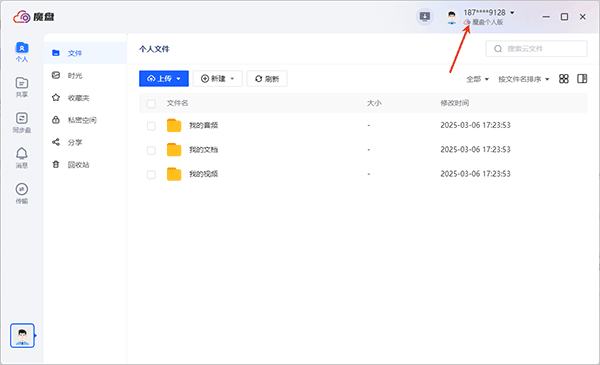Image resolution: width=600 pixels, height=365 pixels.
Task: Click the 刷新 refresh button
Action: click(267, 79)
